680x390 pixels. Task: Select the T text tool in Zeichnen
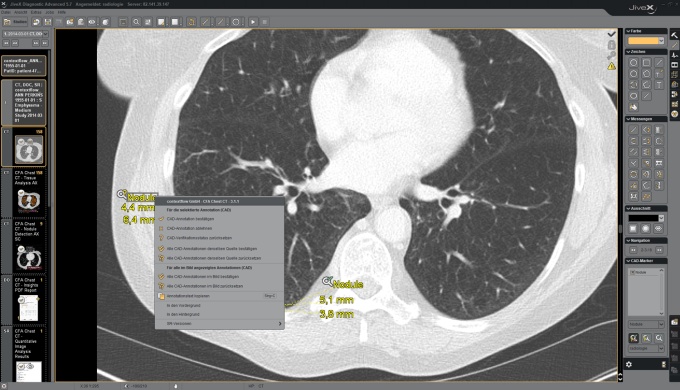pos(659,85)
